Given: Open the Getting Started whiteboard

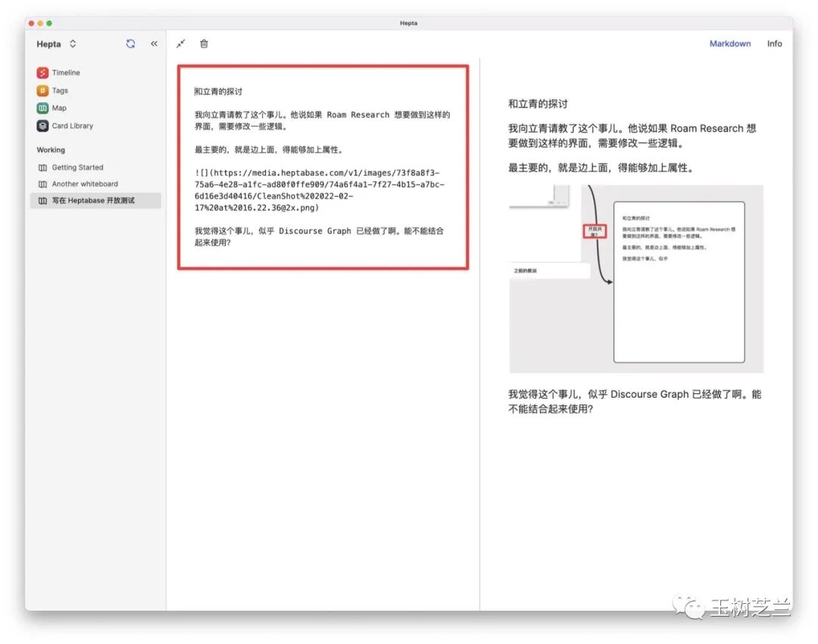Looking at the screenshot, I should point(95,167).
